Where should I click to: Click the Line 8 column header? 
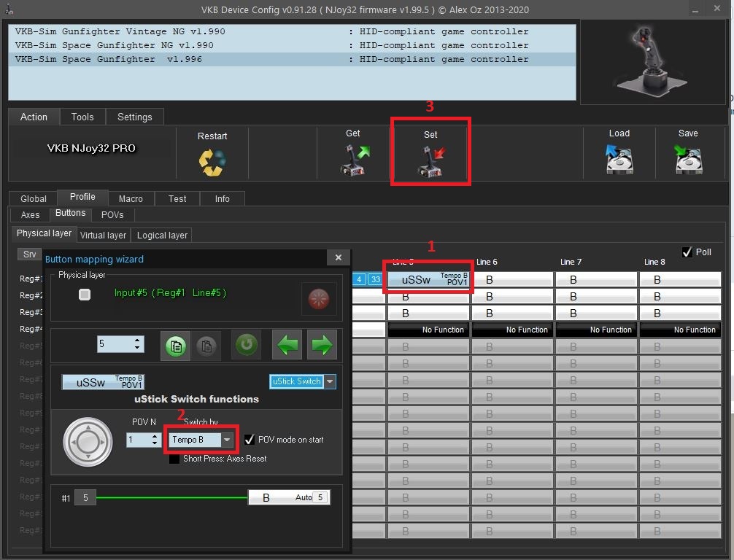[655, 262]
